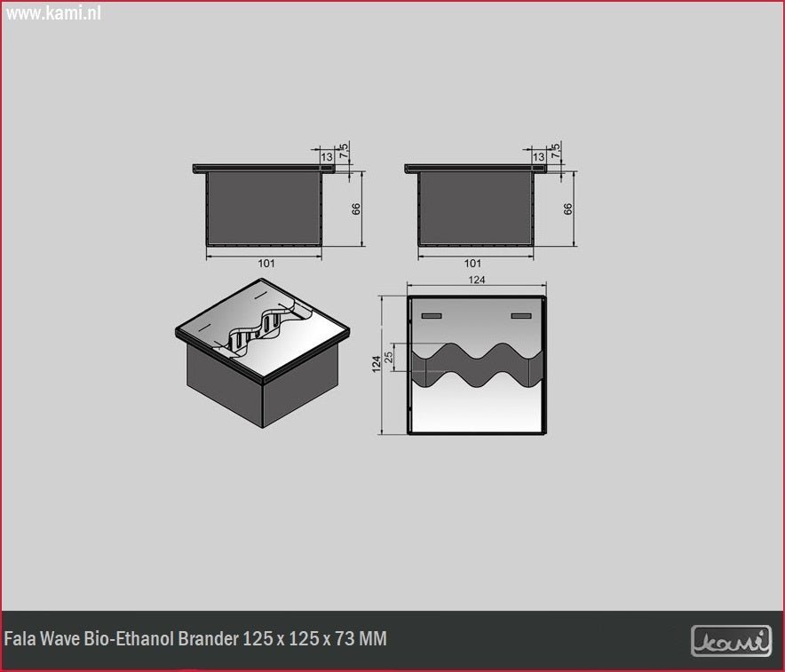Click the 101 label under right side view
This screenshot has height=672, width=785.
point(472,264)
